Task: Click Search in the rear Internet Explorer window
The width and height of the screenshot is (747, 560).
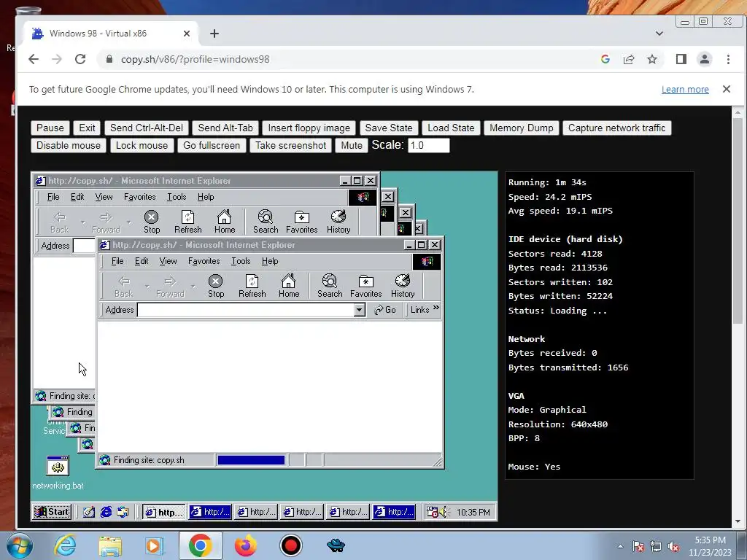Action: click(266, 222)
